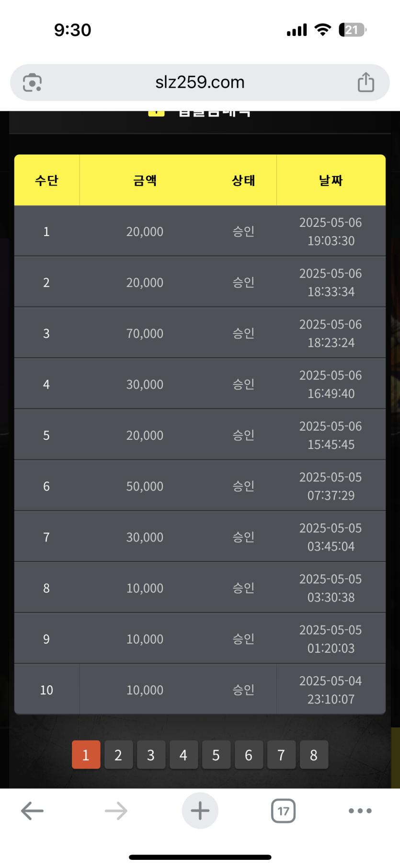Tap the home indicator bar

tap(200, 857)
